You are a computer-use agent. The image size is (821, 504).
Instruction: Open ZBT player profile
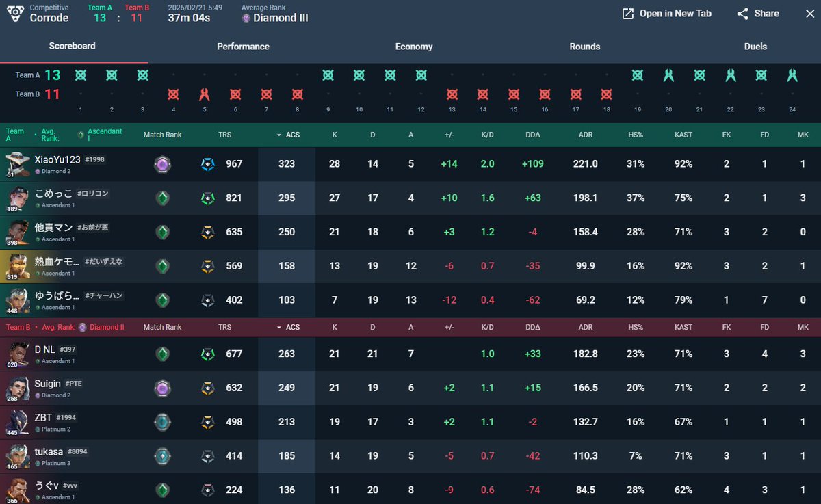(x=43, y=417)
